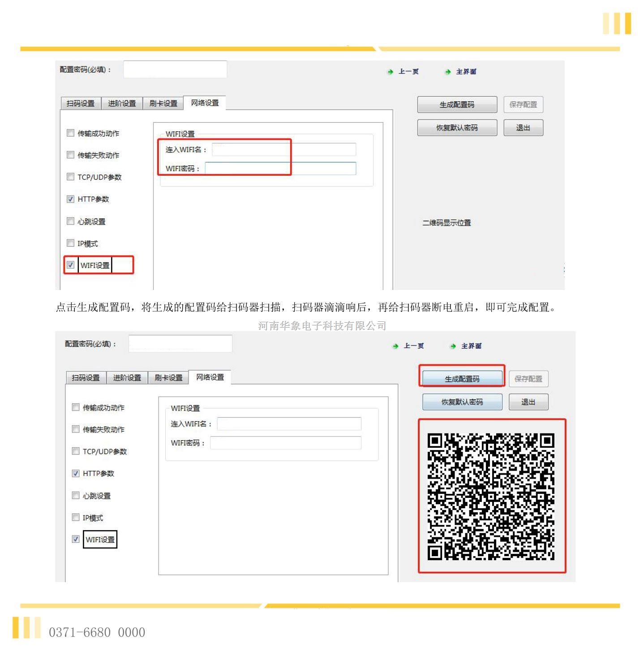Uncheck HTTP参数 in the panel with the QR code
Screen dimensions: 644x653
pos(76,473)
